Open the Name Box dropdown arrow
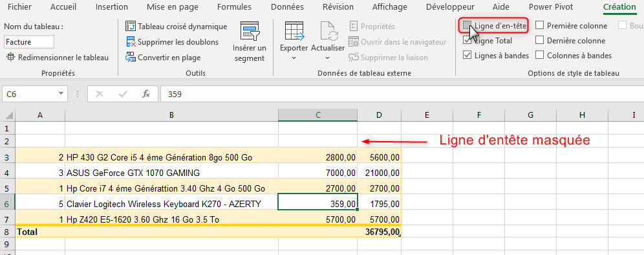The height and width of the screenshot is (255, 644). (x=61, y=94)
